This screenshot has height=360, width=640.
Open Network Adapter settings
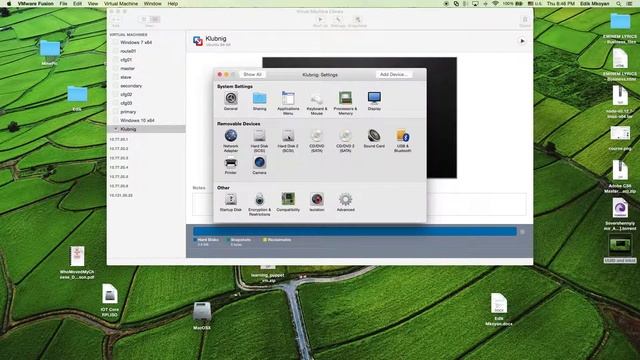click(231, 140)
